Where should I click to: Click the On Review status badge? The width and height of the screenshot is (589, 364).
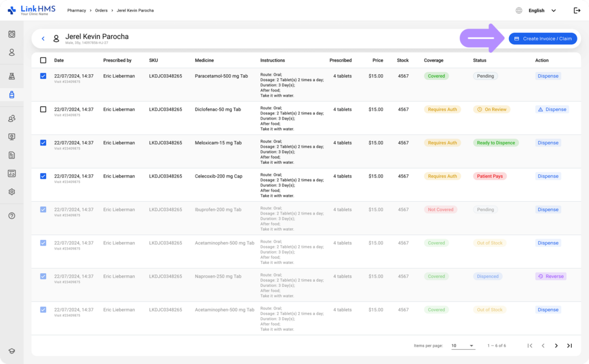coord(492,109)
